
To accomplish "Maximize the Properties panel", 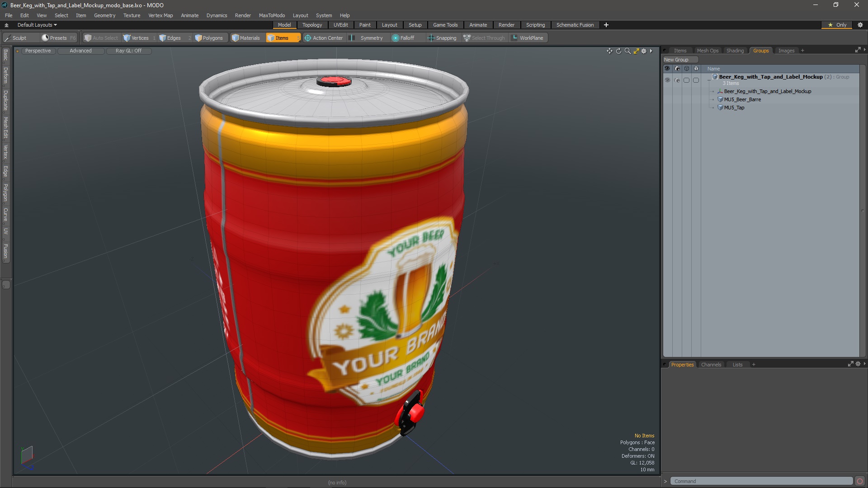I will point(850,364).
